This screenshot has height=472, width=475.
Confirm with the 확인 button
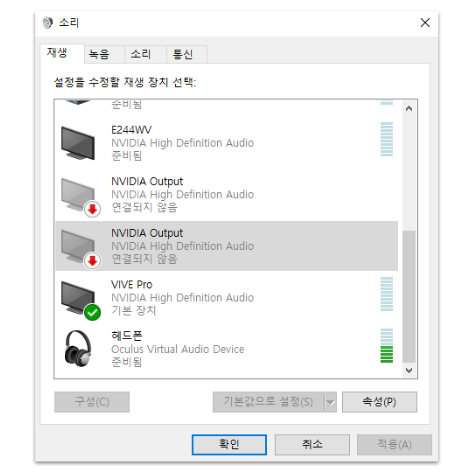[229, 444]
